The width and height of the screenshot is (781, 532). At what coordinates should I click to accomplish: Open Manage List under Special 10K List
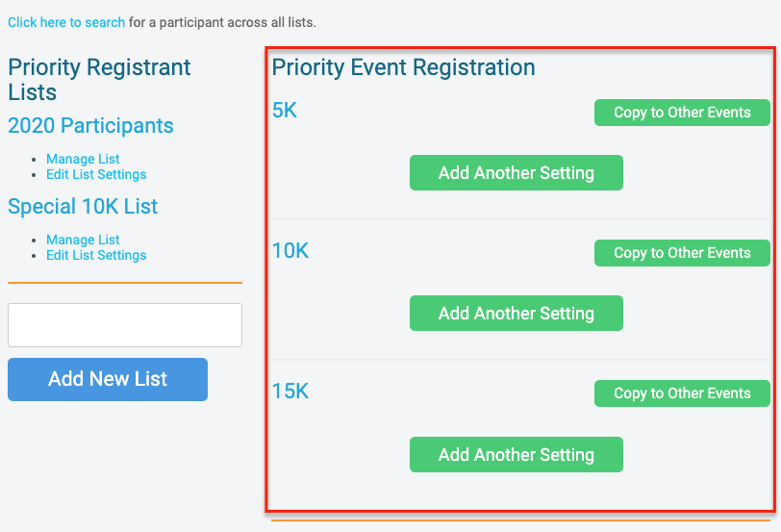pos(83,240)
